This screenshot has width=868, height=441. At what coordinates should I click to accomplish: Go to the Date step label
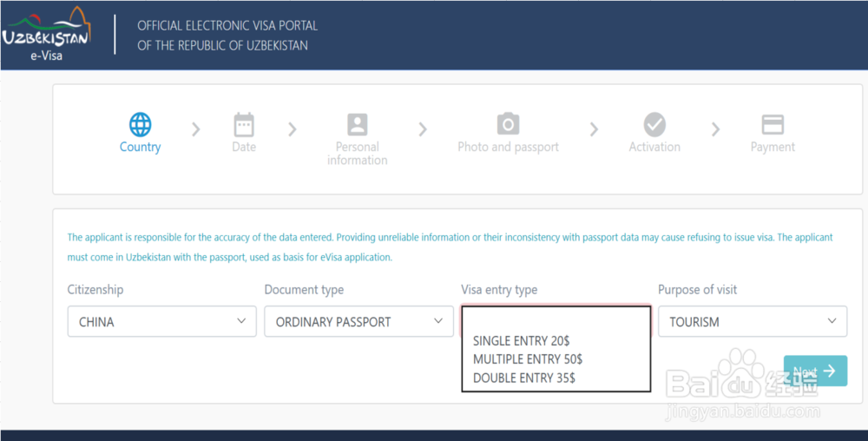tap(244, 148)
